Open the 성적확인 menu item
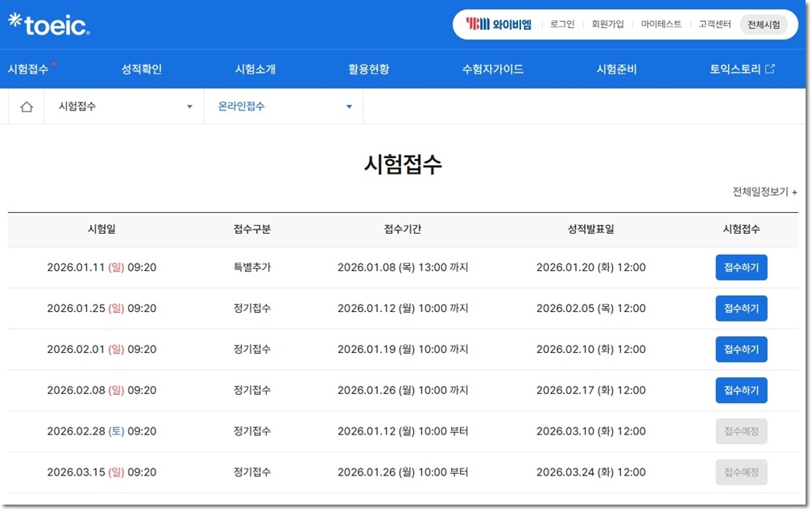Viewport: 812px width, 511px height. coord(142,69)
